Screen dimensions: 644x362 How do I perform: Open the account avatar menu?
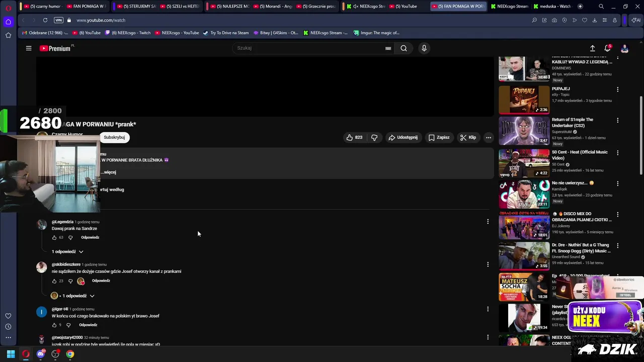point(624,48)
